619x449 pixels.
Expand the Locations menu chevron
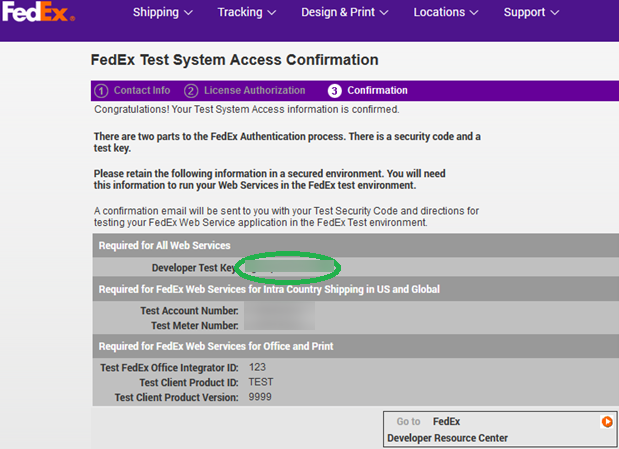coord(474,13)
